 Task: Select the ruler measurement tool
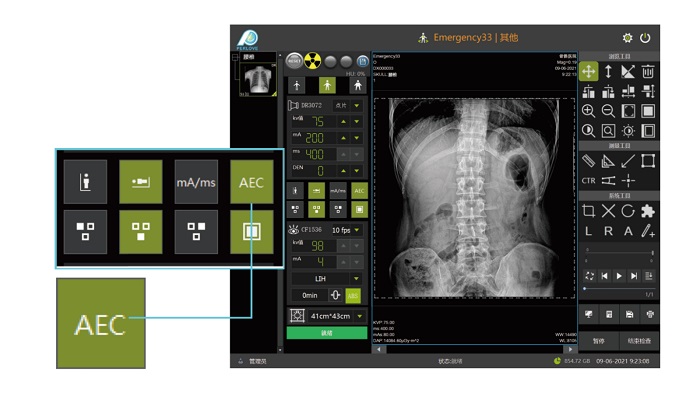(x=589, y=160)
